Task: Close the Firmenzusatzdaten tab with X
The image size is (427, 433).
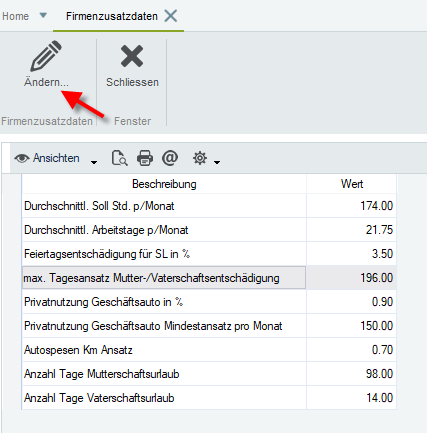Action: [x=171, y=16]
